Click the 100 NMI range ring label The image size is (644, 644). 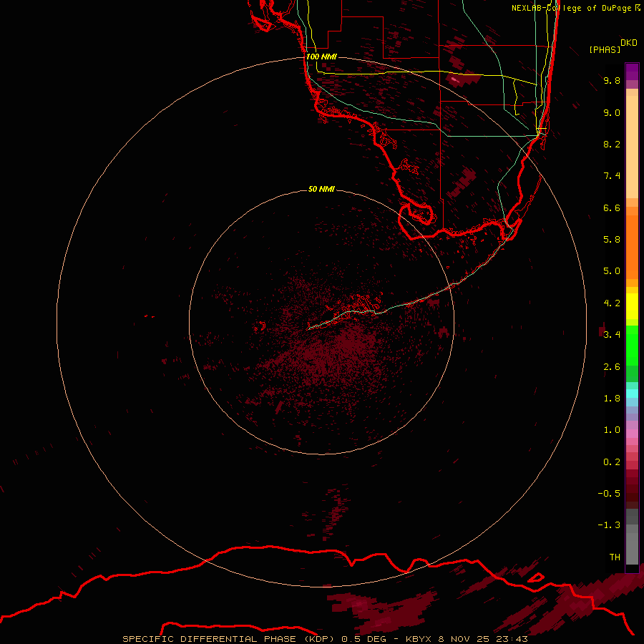(x=321, y=57)
